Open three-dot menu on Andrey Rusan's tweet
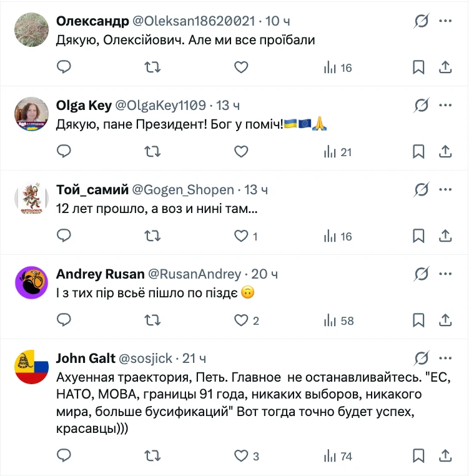The height and width of the screenshot is (476, 469). [445, 274]
